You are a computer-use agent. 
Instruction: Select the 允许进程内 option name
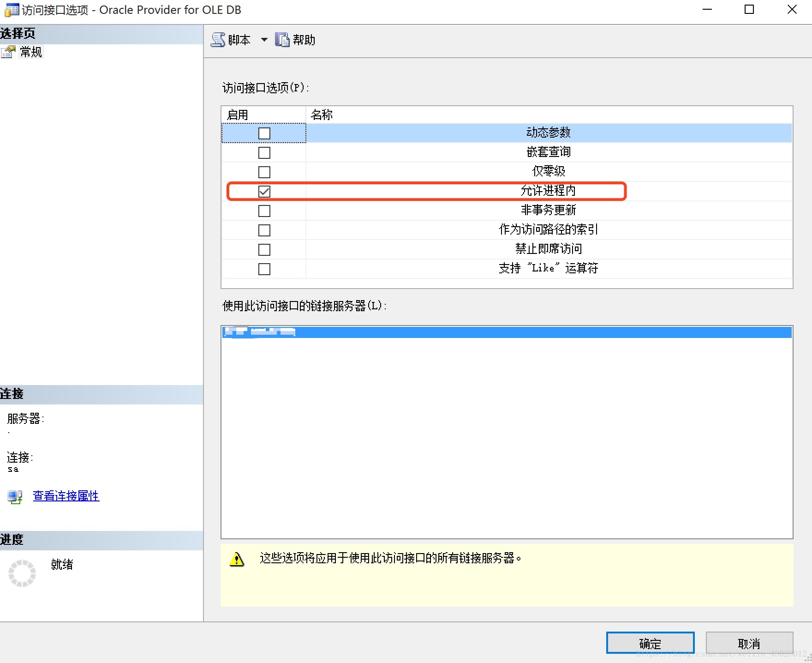(549, 191)
